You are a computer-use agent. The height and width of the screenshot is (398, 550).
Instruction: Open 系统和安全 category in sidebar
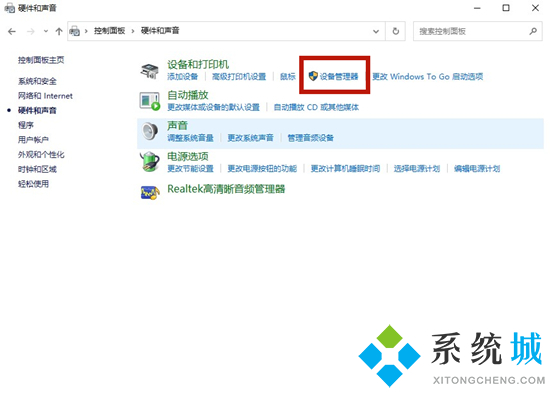click(x=37, y=81)
